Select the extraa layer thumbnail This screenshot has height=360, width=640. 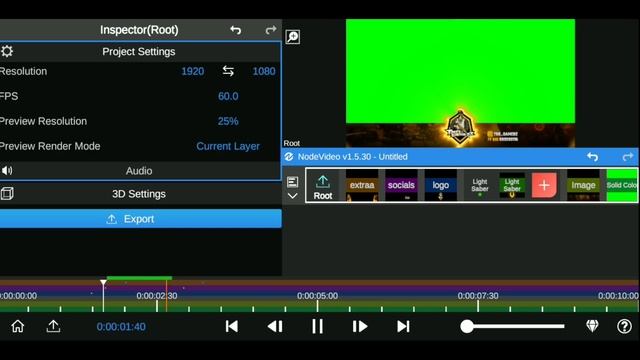pyautogui.click(x=362, y=185)
